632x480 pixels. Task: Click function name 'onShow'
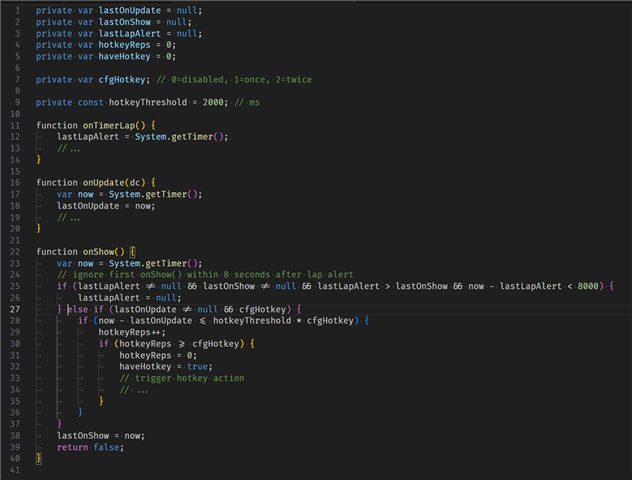point(98,252)
